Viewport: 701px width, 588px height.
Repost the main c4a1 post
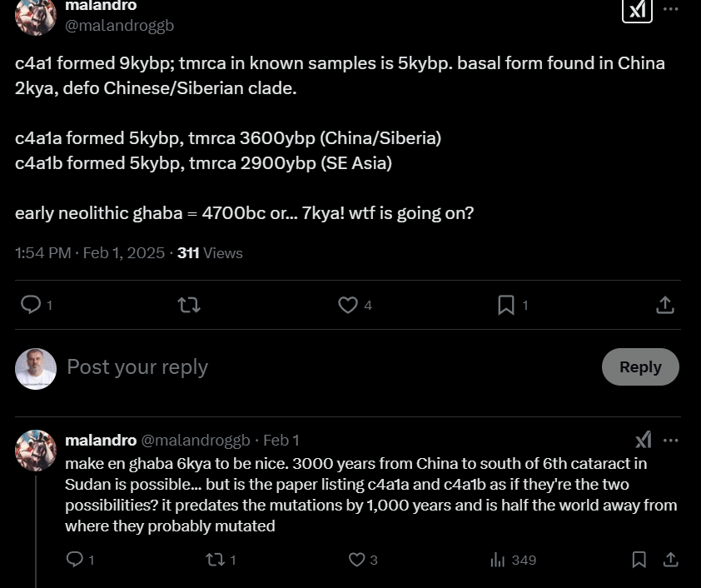(189, 306)
